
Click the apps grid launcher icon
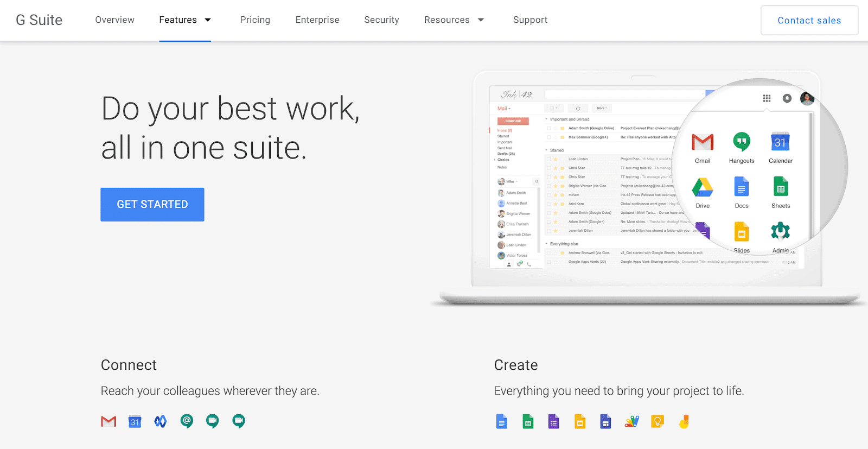click(767, 98)
